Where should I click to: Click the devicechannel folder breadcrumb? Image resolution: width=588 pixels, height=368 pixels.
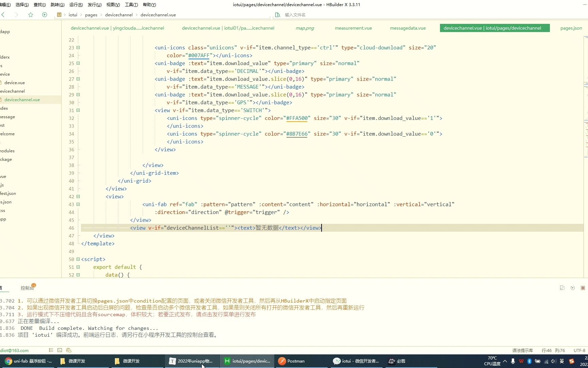[x=119, y=15]
